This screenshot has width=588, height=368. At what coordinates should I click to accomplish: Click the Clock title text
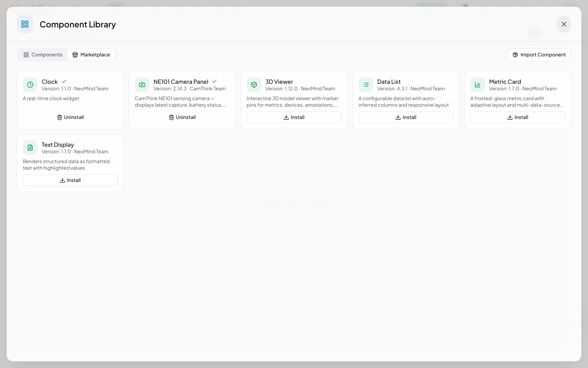point(50,82)
